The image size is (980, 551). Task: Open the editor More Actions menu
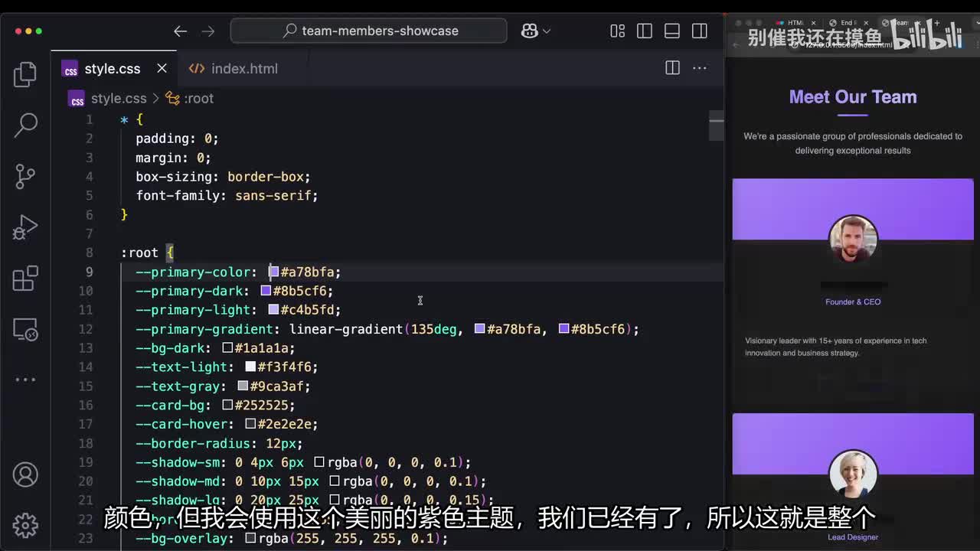[700, 68]
